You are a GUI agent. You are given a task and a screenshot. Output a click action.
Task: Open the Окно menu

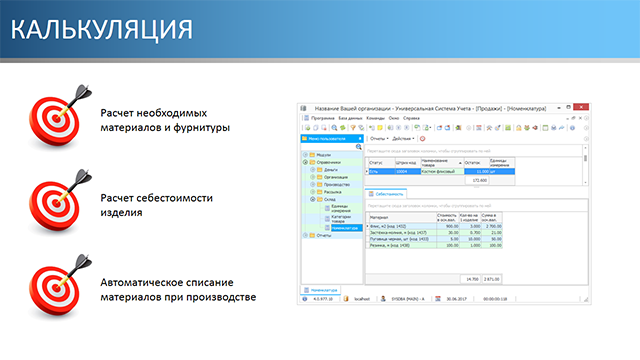pos(394,118)
